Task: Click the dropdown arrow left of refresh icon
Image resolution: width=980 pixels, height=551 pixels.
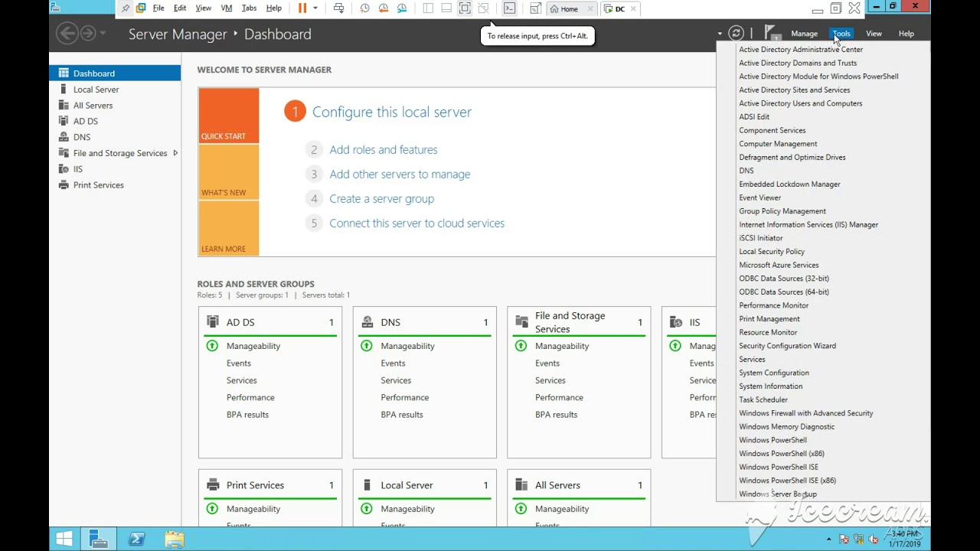Action: (720, 34)
